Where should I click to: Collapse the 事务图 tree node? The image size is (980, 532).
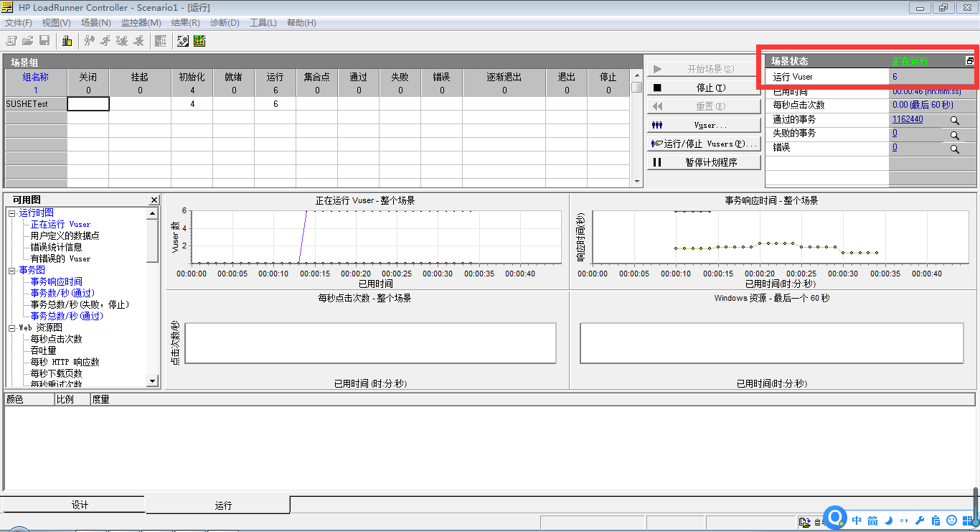click(x=11, y=271)
